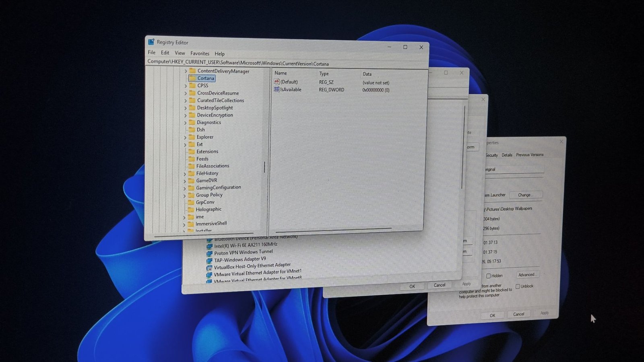Maximize the Registry Editor window

(405, 47)
